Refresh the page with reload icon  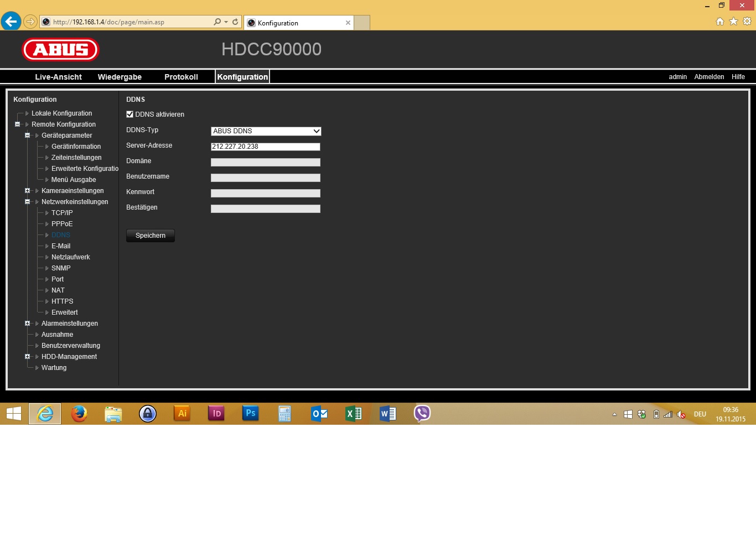(x=235, y=22)
